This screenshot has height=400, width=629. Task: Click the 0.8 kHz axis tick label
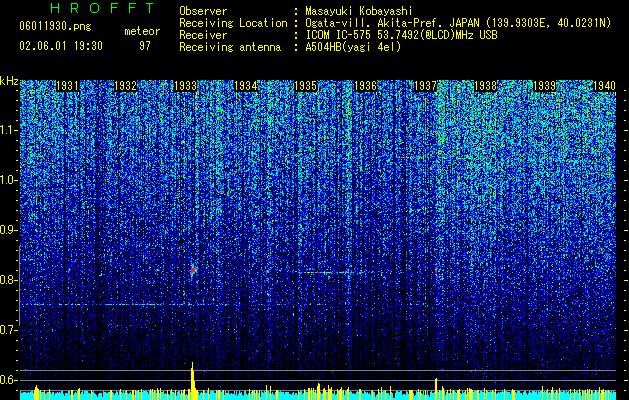[8, 280]
